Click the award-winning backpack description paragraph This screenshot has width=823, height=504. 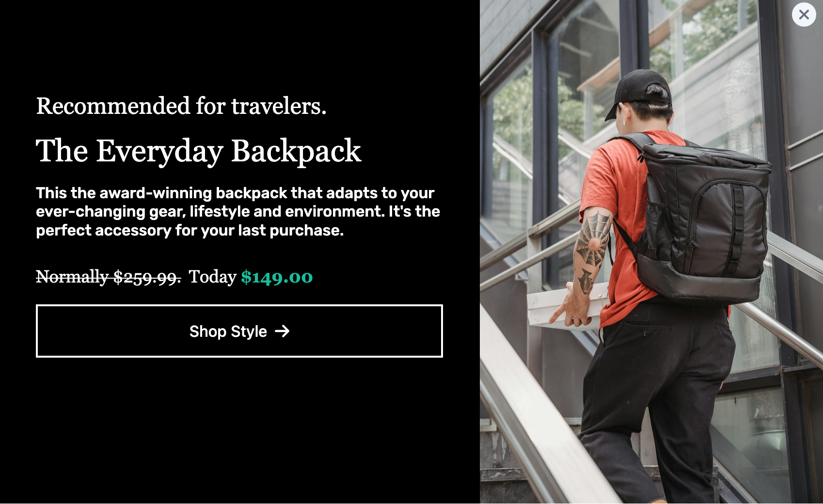[238, 211]
